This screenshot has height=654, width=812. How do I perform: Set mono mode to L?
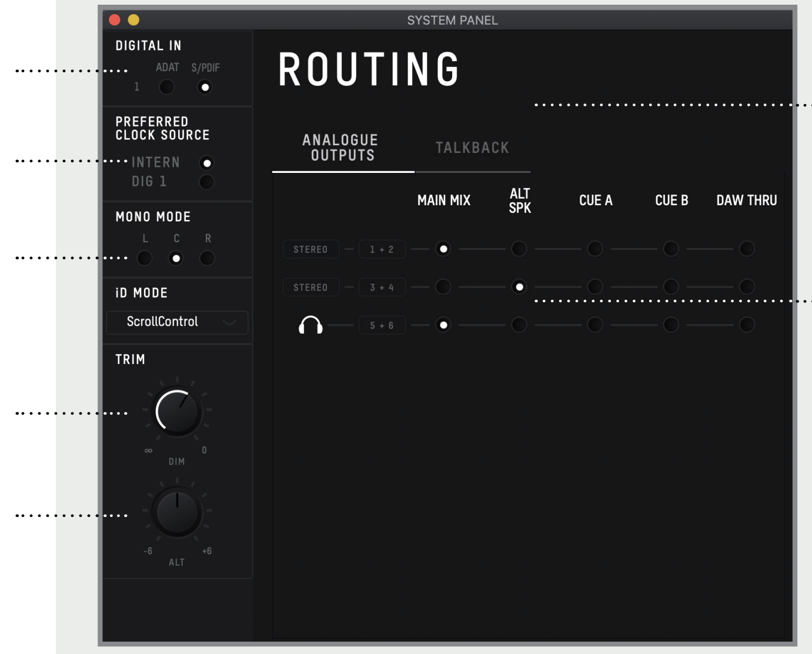point(145,258)
